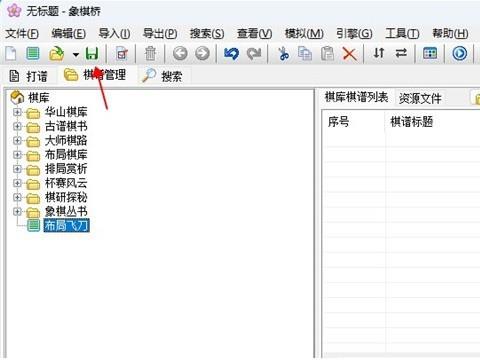The height and width of the screenshot is (360, 480).
Task: Expand the 棋研探秘 folder
Action: (x=17, y=197)
